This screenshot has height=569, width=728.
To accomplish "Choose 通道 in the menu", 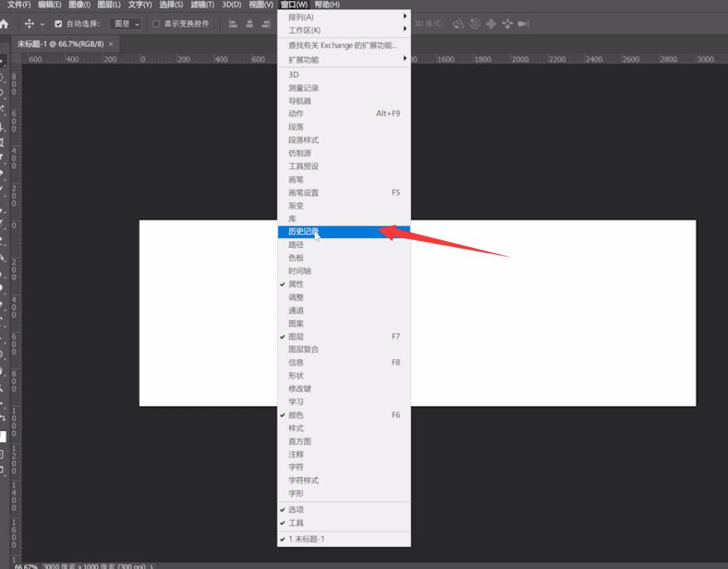I will tap(343, 310).
